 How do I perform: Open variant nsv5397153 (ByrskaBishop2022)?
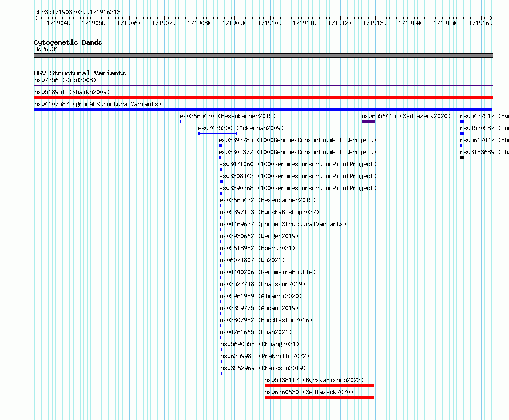click(x=269, y=212)
